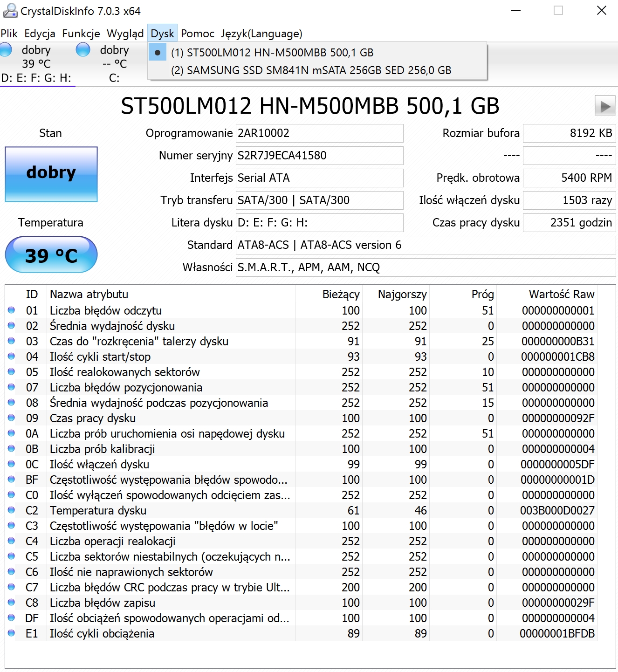Image resolution: width=618 pixels, height=672 pixels.
Task: Click the 39 °C temperature button
Action: [51, 254]
